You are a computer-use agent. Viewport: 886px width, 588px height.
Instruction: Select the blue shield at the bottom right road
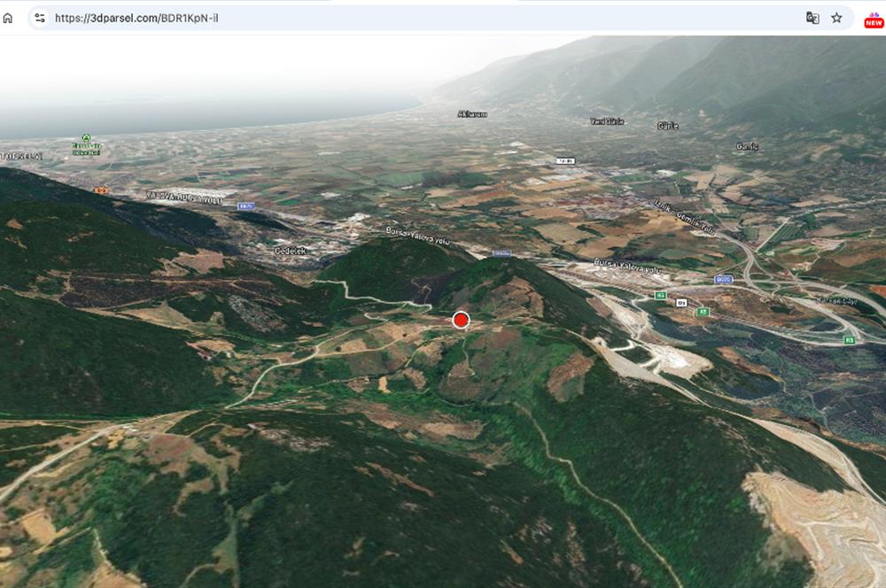pos(724,279)
